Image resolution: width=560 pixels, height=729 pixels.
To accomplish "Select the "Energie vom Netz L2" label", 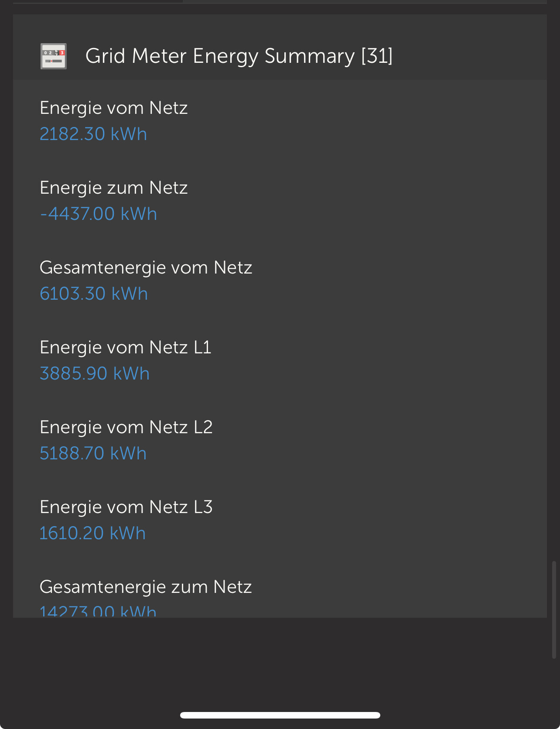I will 126,427.
